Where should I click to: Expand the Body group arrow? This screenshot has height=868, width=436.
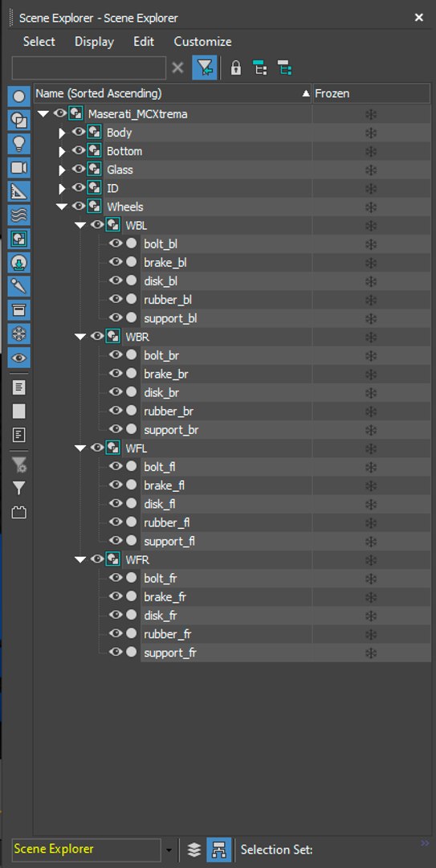click(x=62, y=133)
